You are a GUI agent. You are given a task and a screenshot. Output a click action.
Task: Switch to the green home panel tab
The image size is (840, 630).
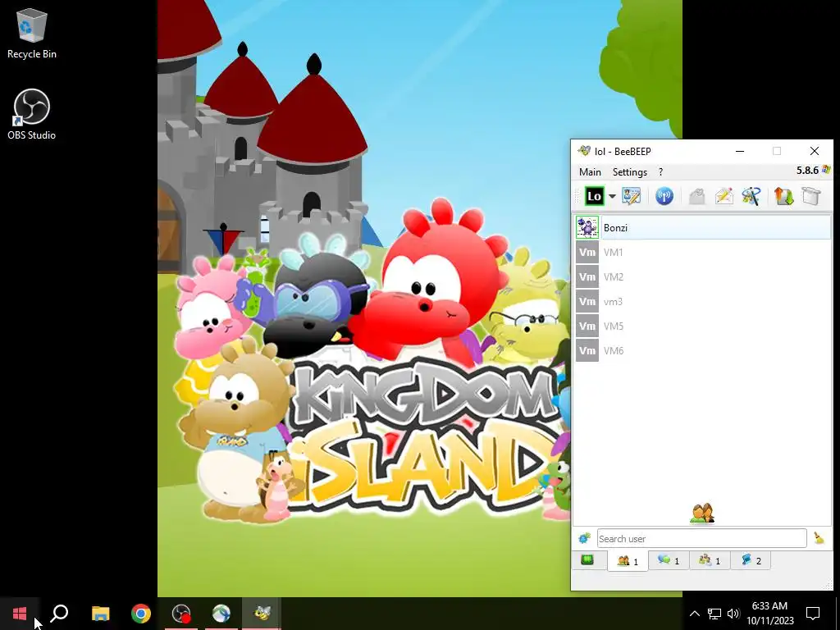pyautogui.click(x=587, y=560)
